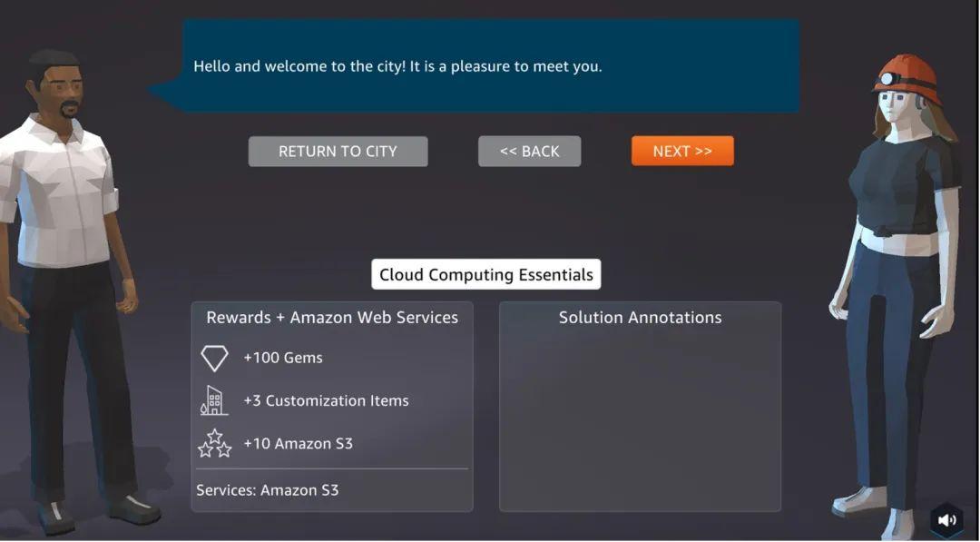Viewport: 980px width, 542px height.
Task: Click the +100 Gems reward text
Action: click(283, 358)
